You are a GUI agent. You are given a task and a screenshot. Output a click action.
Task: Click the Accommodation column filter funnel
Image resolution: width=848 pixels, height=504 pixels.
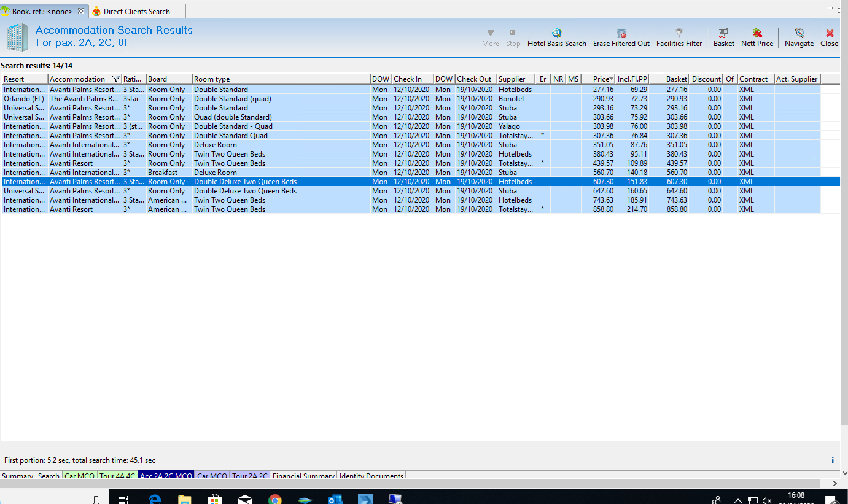tap(116, 79)
